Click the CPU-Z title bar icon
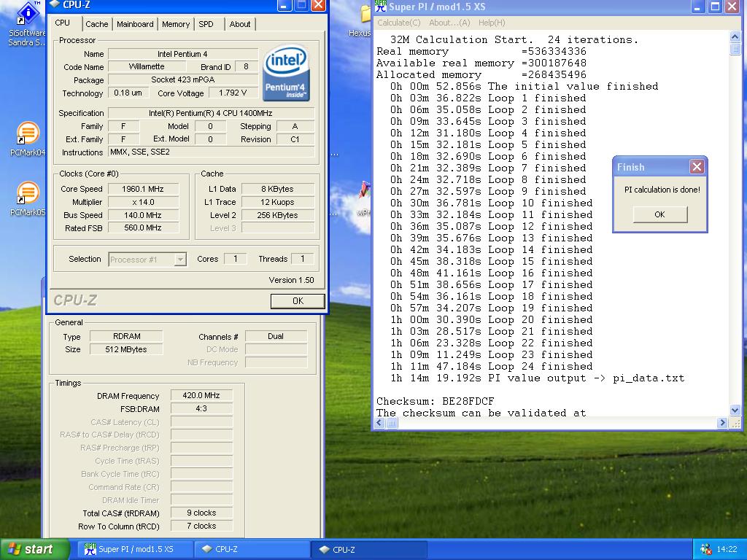 (54, 4)
